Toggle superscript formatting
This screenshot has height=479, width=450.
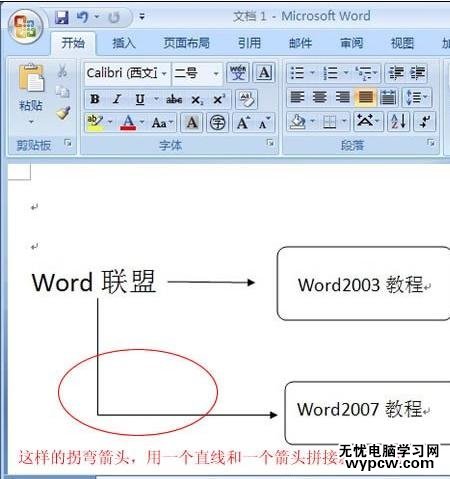[x=219, y=99]
